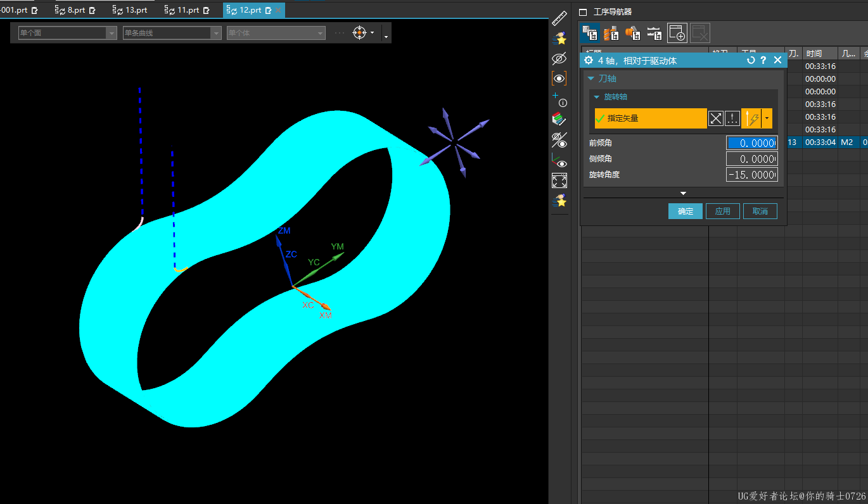Click the 刀 column header

794,54
